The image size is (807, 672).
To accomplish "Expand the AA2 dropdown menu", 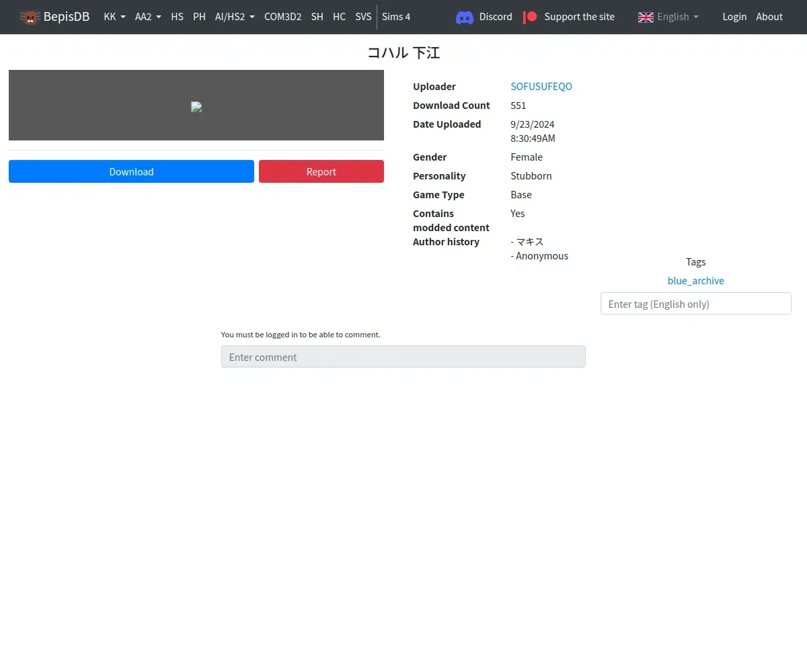I will click(x=148, y=17).
